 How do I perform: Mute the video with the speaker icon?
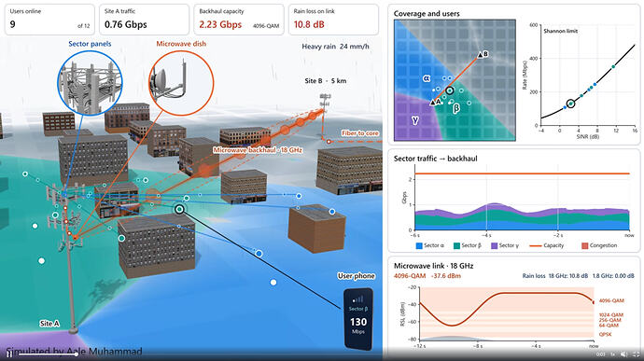pos(623,354)
